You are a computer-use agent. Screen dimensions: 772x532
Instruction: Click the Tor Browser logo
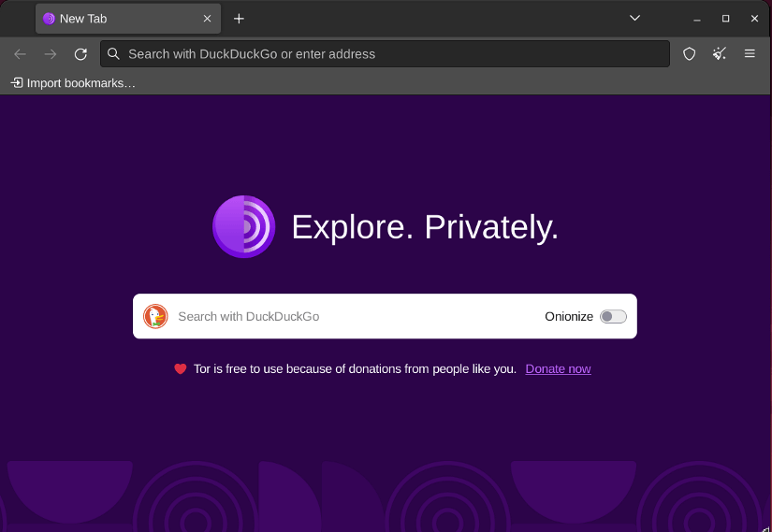coord(243,227)
